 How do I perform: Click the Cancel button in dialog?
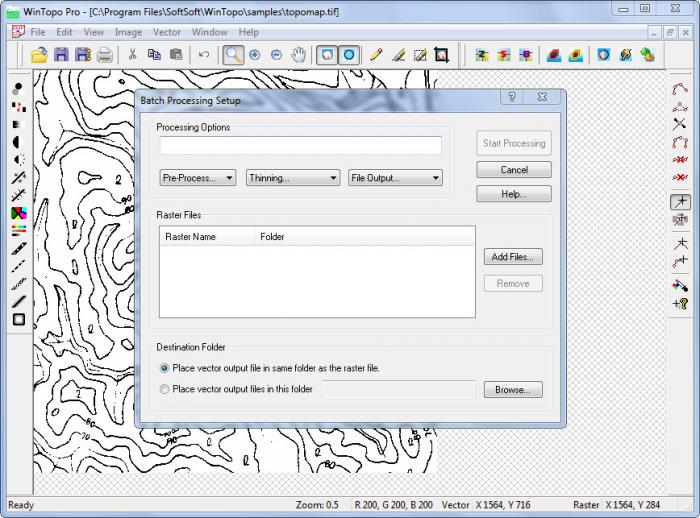tap(514, 170)
